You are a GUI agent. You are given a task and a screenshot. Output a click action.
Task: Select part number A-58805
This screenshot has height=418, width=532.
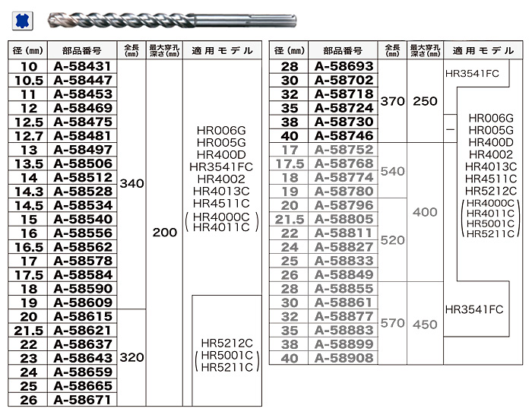[344, 219]
